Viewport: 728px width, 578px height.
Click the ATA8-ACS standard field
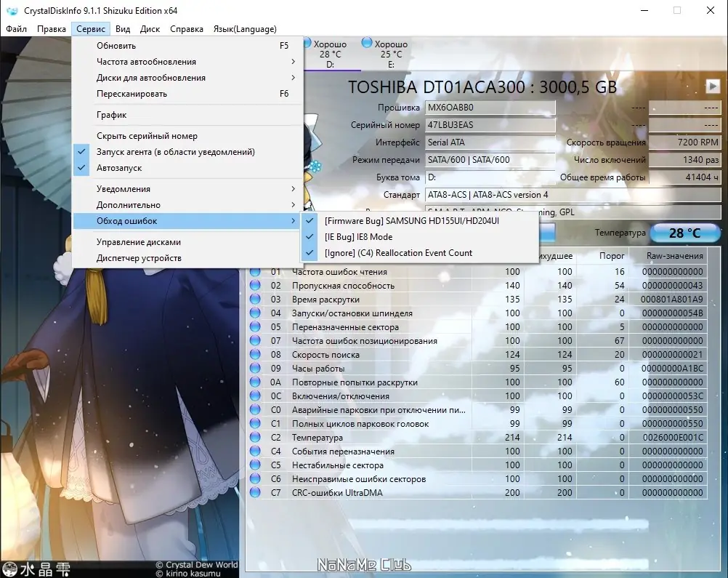coord(573,195)
